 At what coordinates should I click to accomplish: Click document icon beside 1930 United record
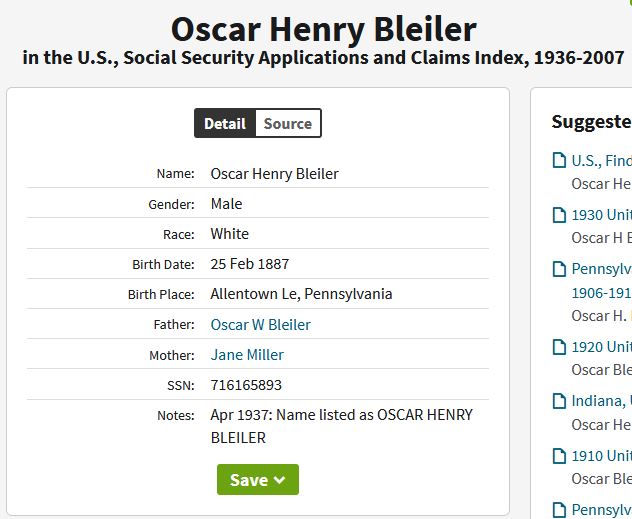560,214
